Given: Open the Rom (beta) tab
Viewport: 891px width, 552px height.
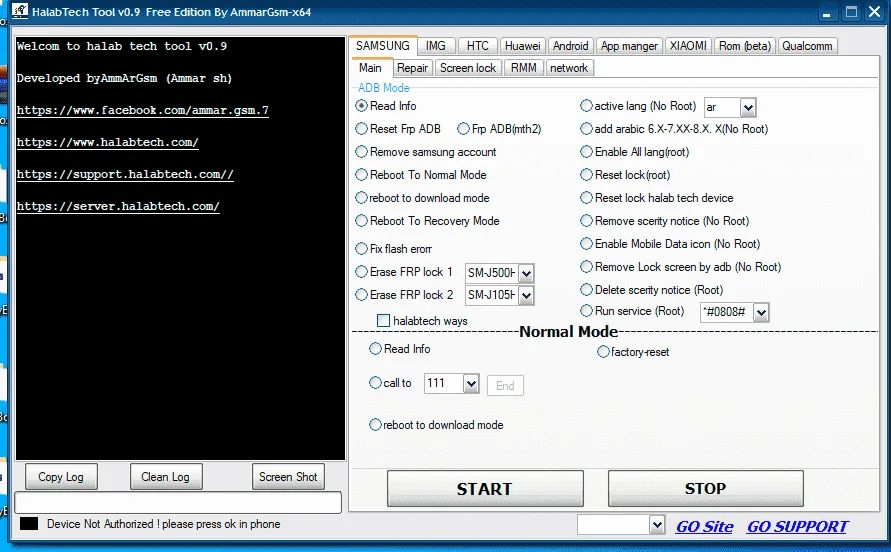Looking at the screenshot, I should tap(745, 46).
